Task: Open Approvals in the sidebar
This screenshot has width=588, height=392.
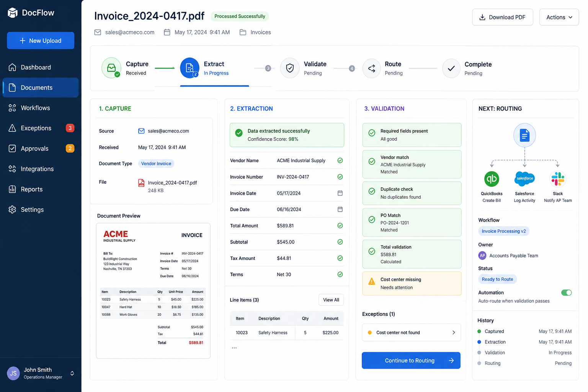Action: (x=41, y=149)
